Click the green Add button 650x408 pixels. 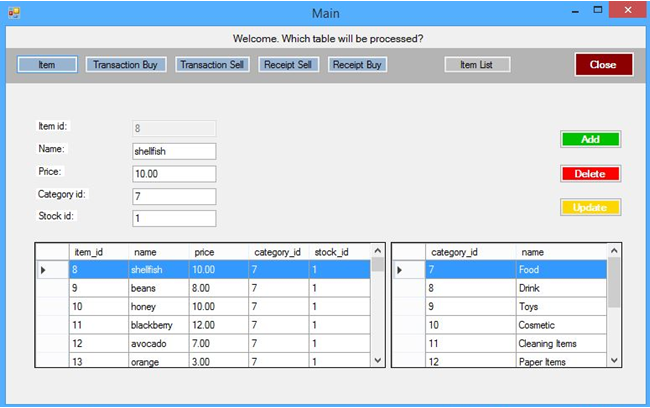click(590, 139)
